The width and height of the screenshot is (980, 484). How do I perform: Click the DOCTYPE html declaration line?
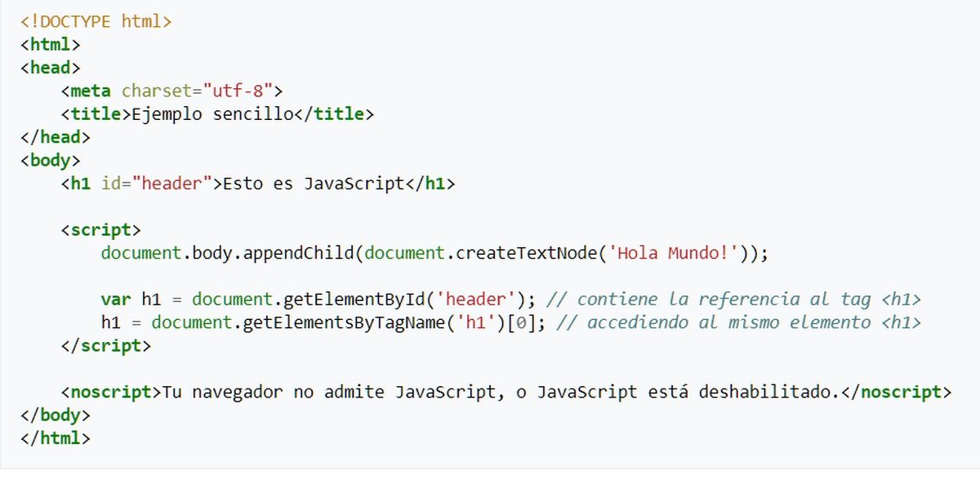[x=96, y=22]
